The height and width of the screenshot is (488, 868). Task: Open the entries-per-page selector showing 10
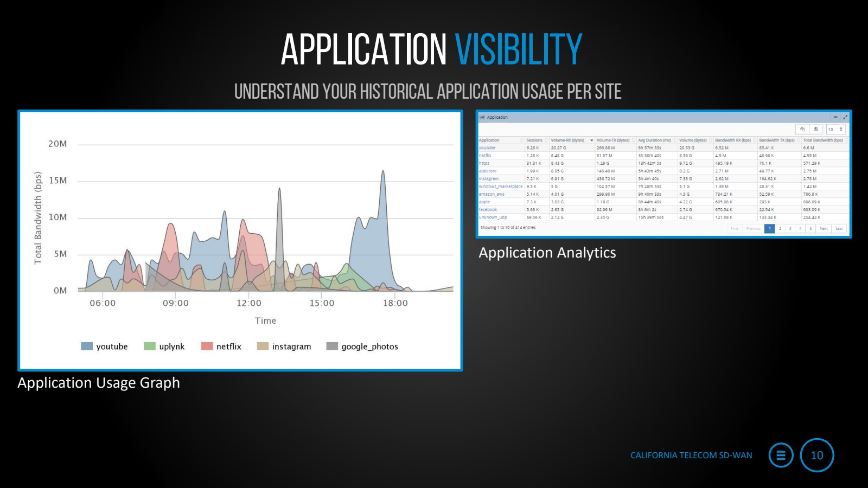pyautogui.click(x=831, y=129)
